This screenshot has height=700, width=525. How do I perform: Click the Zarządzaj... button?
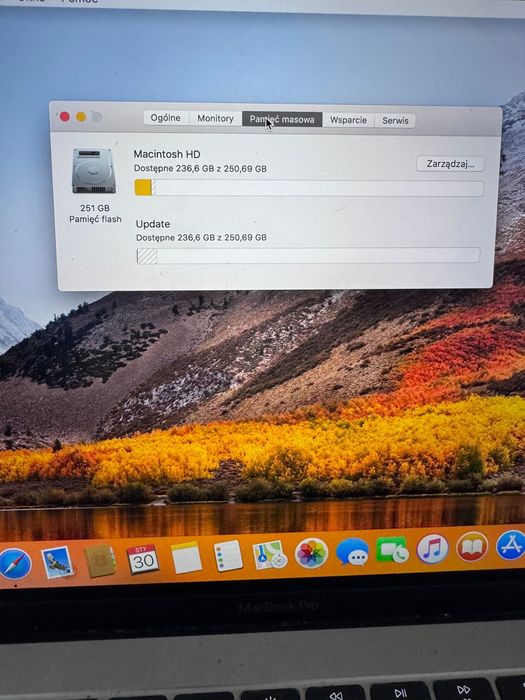(x=450, y=164)
